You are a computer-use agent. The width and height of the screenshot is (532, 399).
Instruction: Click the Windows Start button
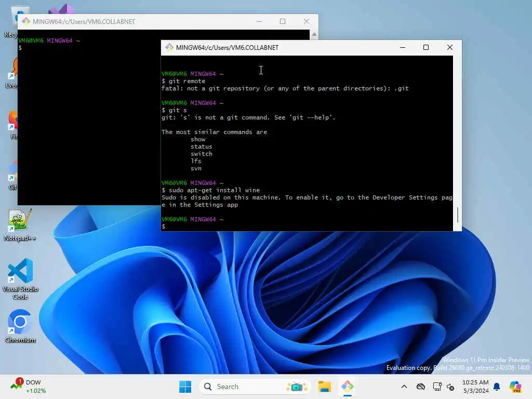(185, 387)
